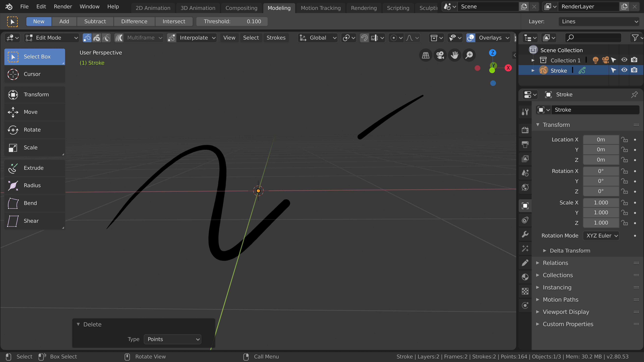
Task: Open the Strokes menu
Action: coord(276,38)
